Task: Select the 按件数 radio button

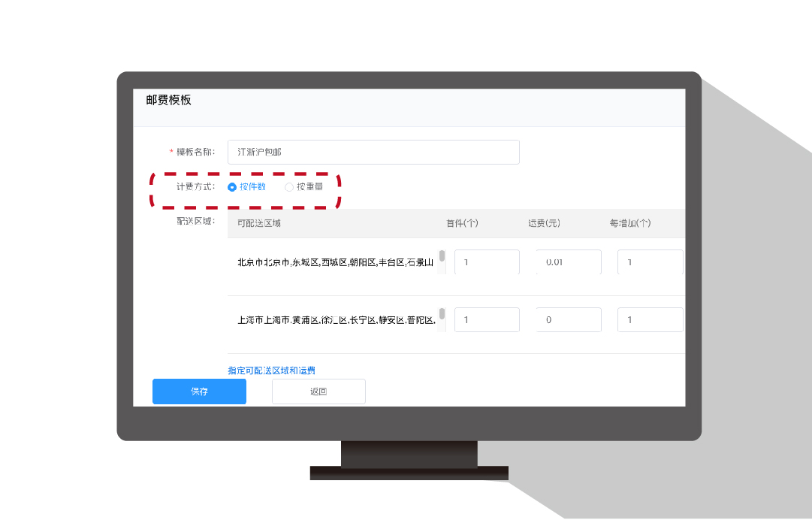Action: point(232,187)
